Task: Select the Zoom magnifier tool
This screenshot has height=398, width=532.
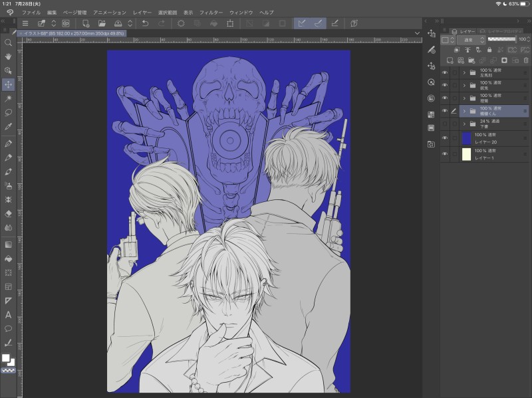Action: pos(8,43)
